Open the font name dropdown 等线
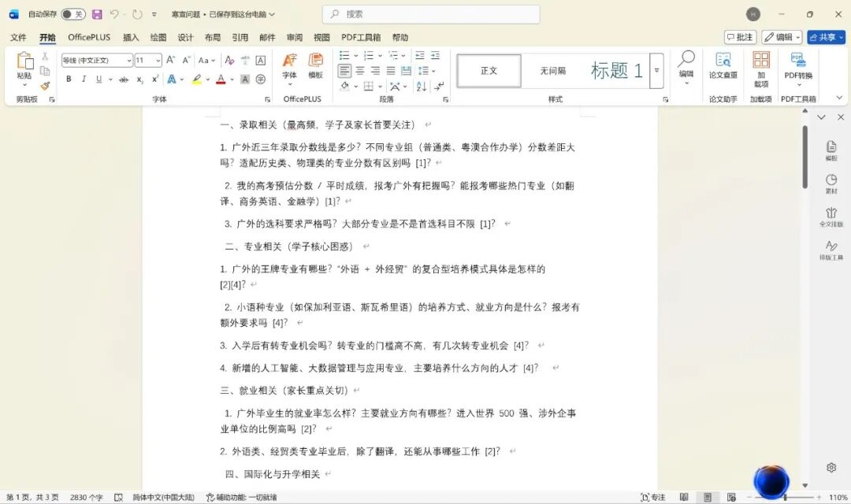This screenshot has height=504, width=851. point(97,61)
